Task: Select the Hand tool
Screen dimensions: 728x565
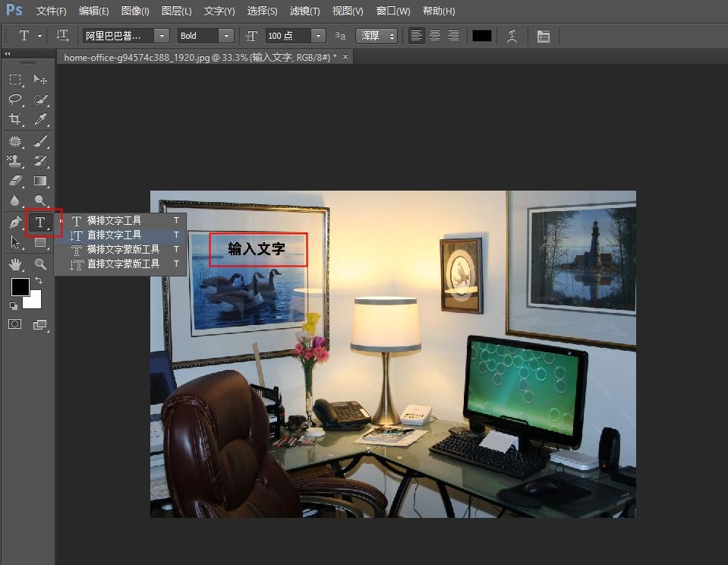Action: 15,264
